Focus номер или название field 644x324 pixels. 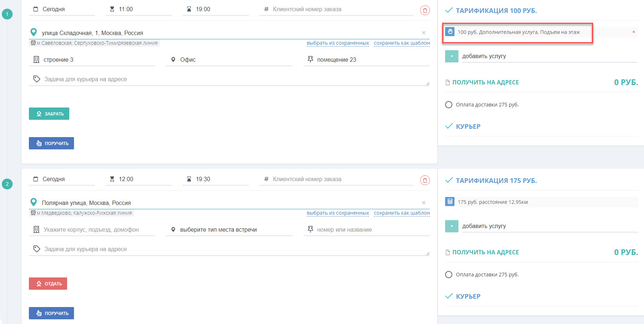click(367, 229)
